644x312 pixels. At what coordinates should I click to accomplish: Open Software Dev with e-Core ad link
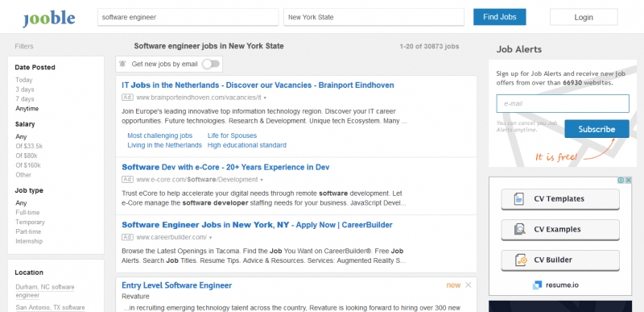(x=225, y=168)
